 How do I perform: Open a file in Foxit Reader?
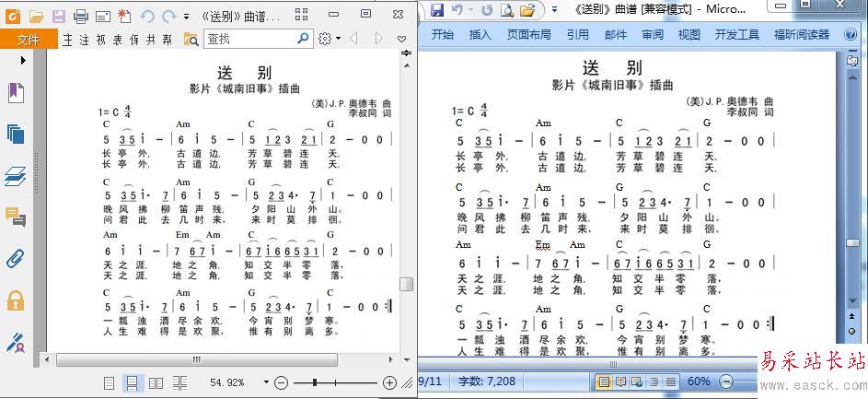tap(36, 16)
